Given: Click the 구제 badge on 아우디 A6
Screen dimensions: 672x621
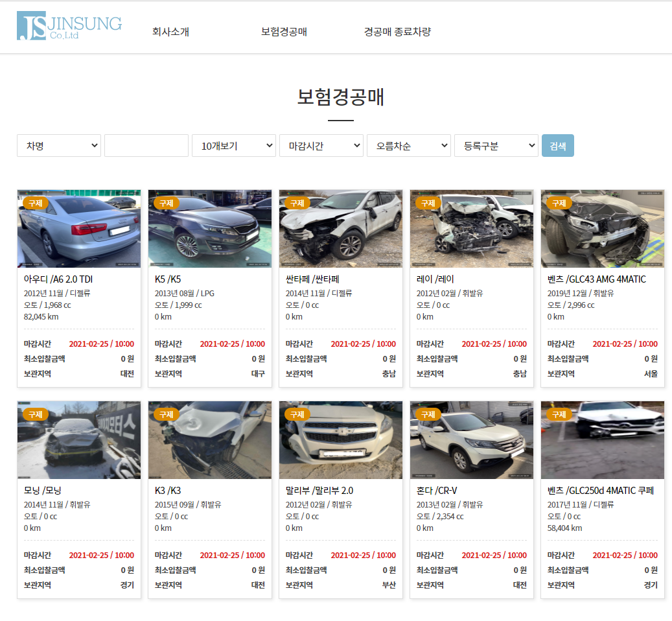Looking at the screenshot, I should (36, 203).
